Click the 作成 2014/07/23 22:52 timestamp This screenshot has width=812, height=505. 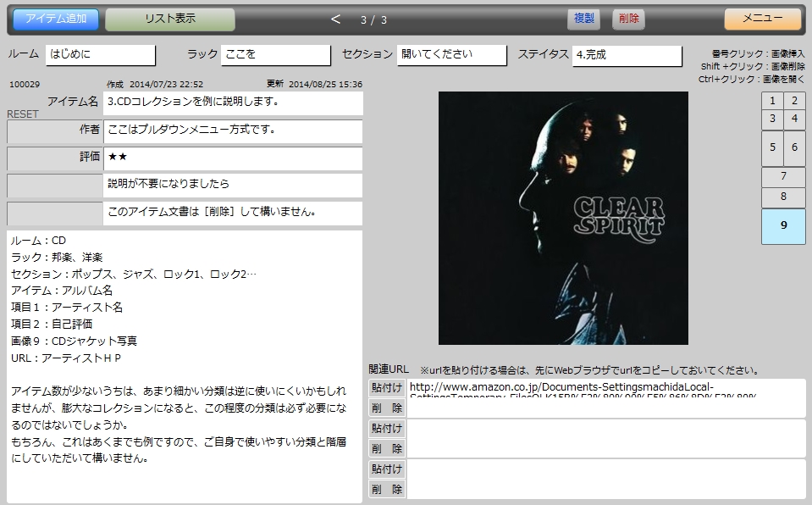(155, 84)
